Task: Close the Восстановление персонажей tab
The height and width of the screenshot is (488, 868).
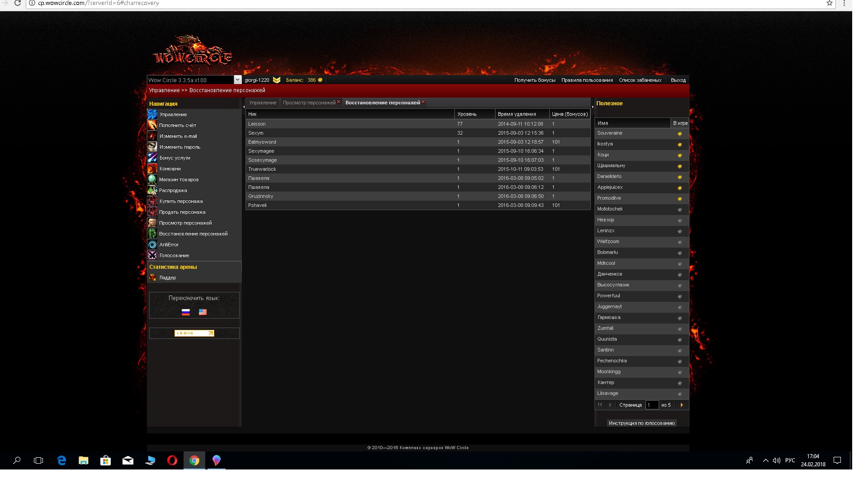Action: pos(423,102)
